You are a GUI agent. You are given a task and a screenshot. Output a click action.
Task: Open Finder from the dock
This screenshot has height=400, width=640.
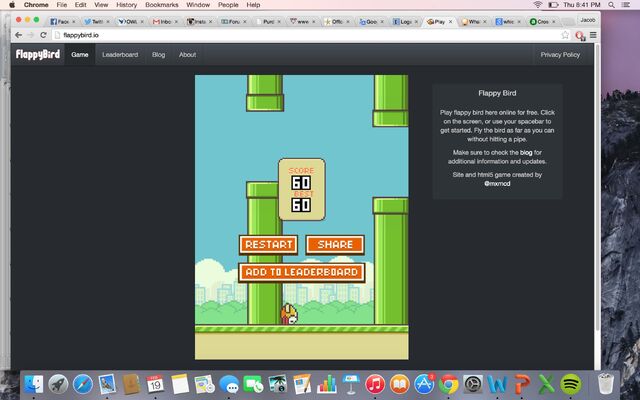[x=33, y=384]
